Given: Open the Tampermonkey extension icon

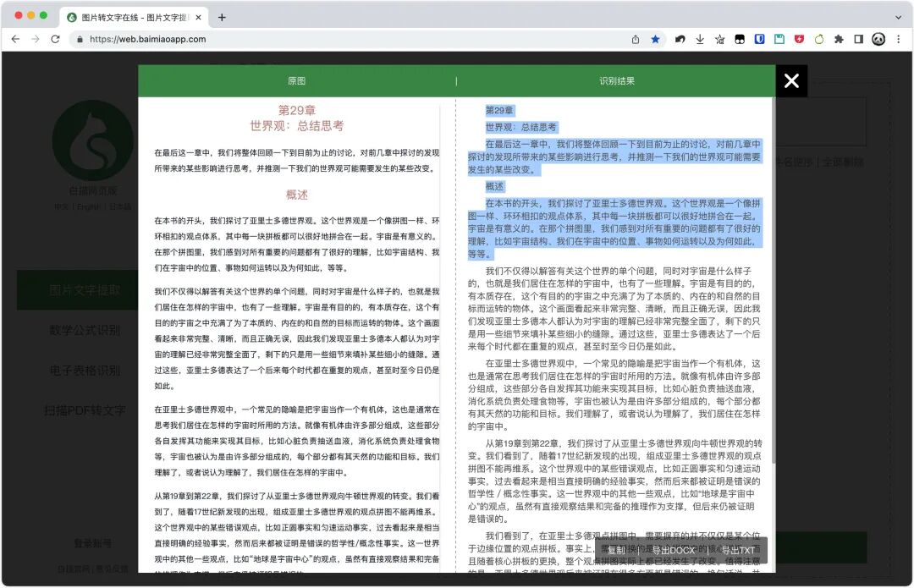Looking at the screenshot, I should click(740, 39).
